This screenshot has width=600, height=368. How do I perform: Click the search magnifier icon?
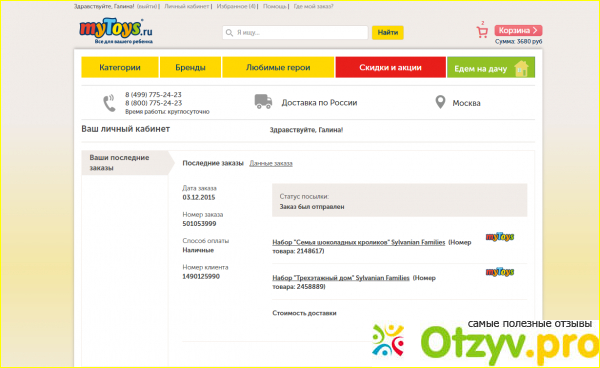click(229, 33)
